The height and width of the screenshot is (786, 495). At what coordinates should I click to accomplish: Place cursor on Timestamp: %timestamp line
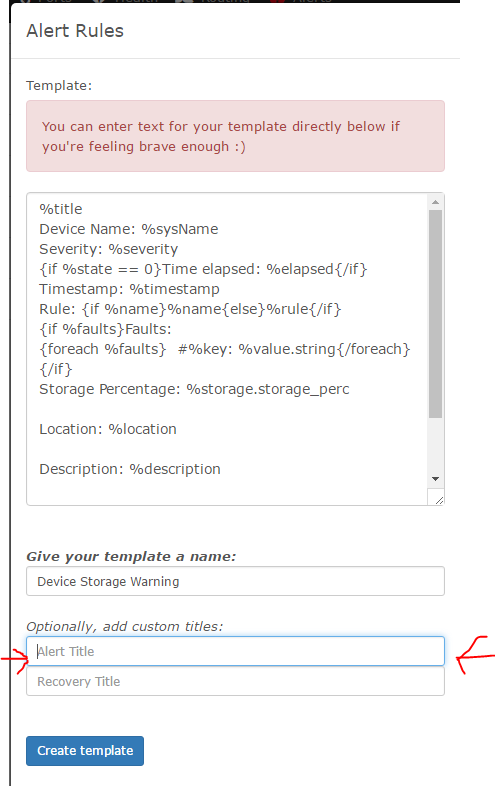(129, 289)
